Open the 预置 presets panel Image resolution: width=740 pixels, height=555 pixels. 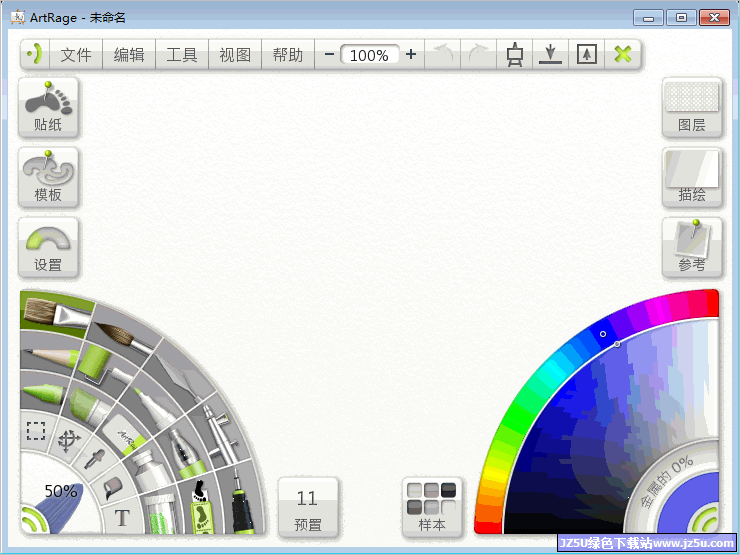tap(308, 508)
